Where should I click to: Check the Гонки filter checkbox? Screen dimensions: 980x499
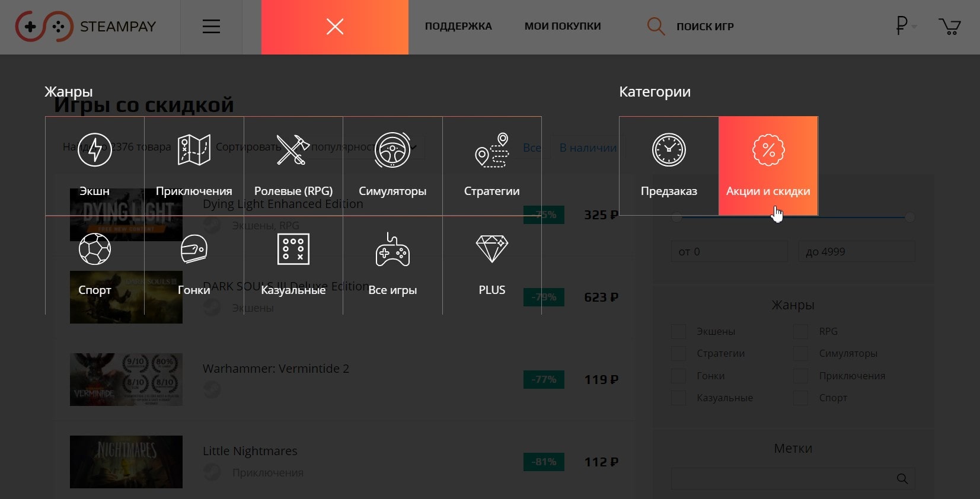(678, 376)
